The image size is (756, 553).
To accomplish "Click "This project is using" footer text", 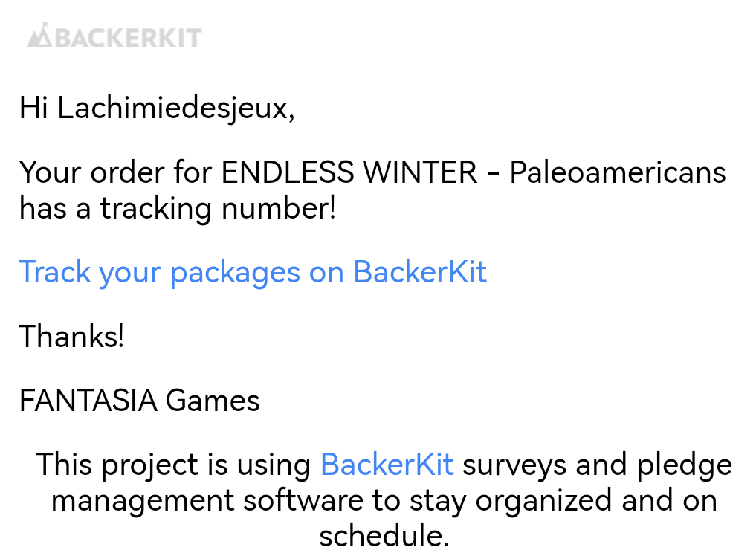I will pos(174,465).
